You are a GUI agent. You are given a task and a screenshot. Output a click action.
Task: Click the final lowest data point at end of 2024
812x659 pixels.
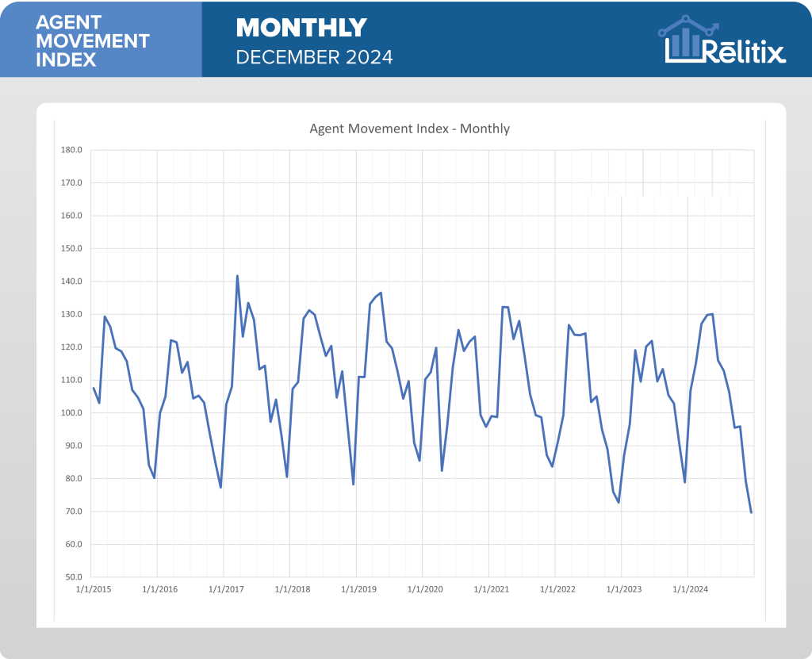click(751, 512)
